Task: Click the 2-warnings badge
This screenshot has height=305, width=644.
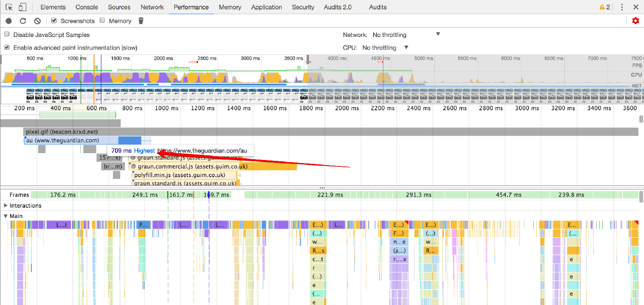Action: (x=605, y=7)
